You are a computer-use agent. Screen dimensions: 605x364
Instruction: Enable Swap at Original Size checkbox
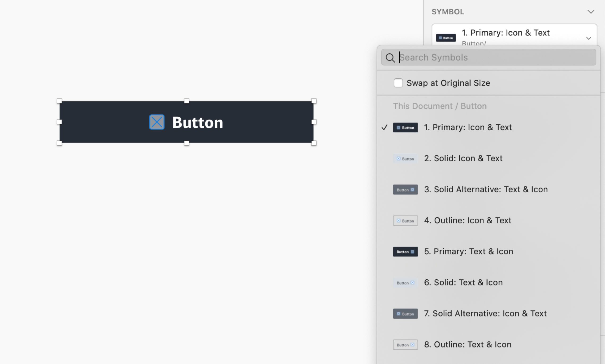tap(398, 83)
